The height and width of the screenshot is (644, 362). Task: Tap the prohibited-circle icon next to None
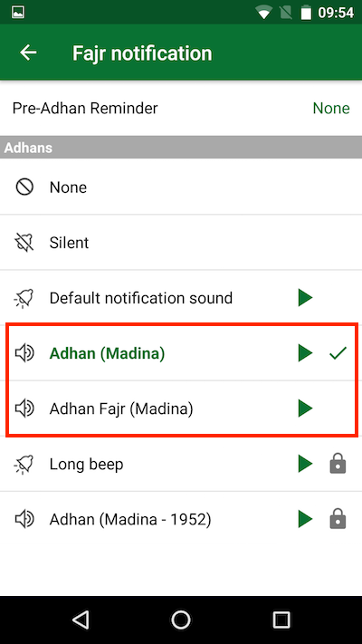click(24, 187)
